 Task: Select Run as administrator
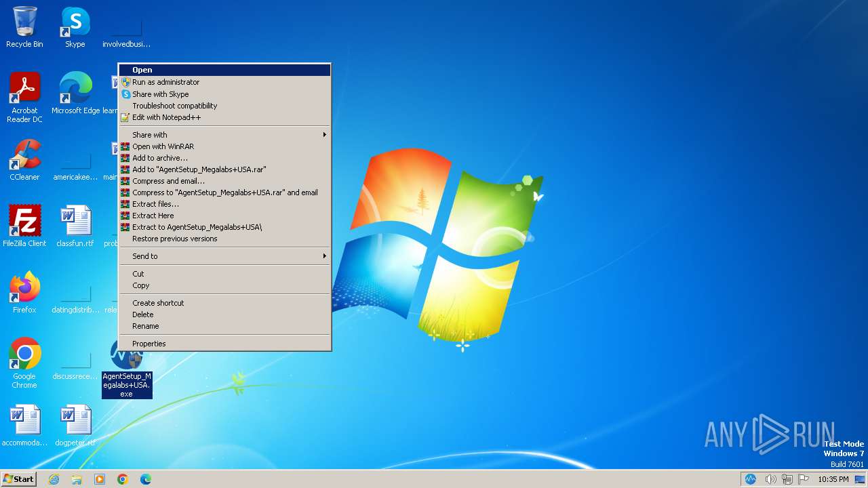point(224,82)
